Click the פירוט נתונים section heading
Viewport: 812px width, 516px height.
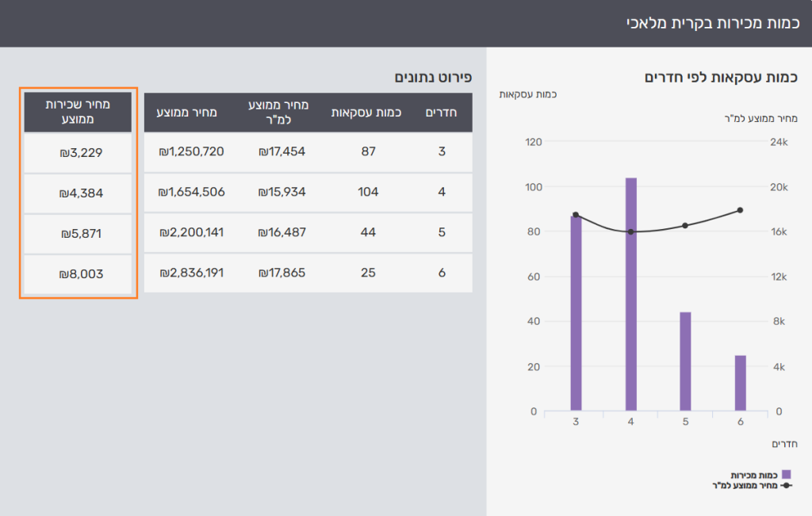434,77
